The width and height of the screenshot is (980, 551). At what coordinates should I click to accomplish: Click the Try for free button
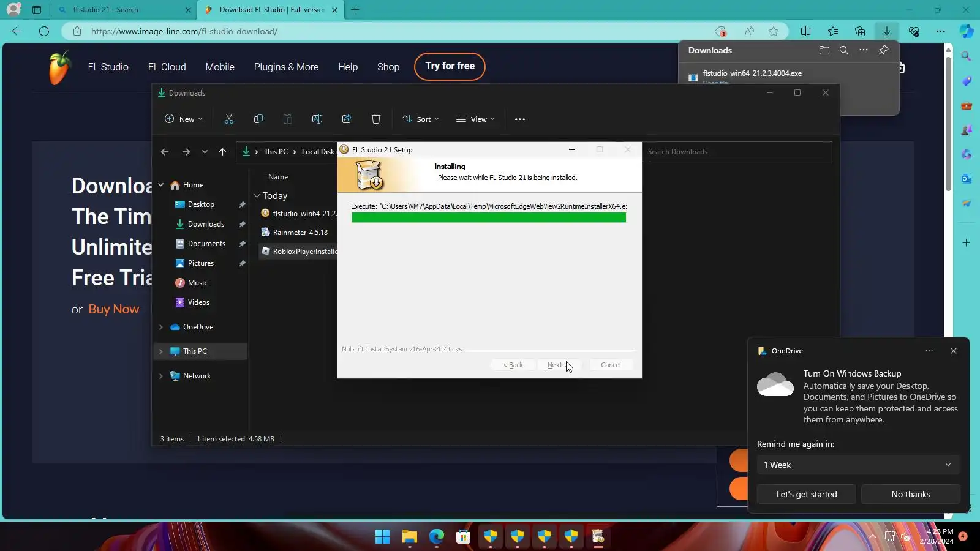(x=450, y=66)
